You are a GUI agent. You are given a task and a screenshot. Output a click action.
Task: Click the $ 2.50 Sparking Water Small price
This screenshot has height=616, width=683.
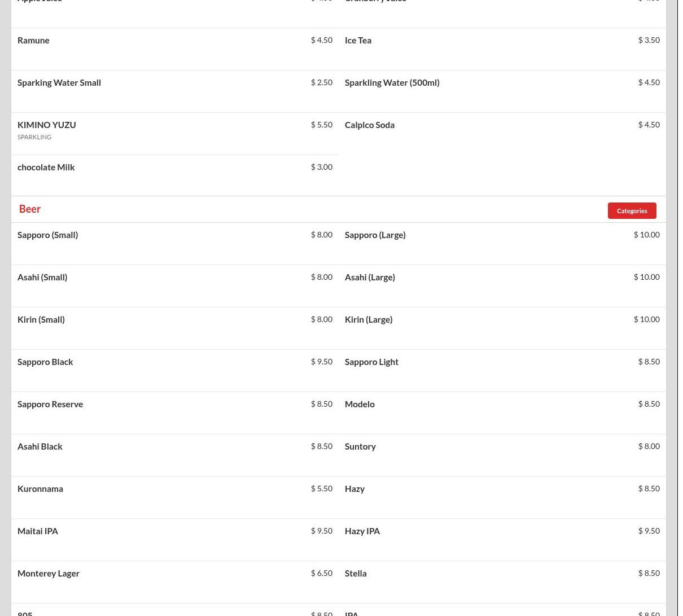[x=321, y=82]
